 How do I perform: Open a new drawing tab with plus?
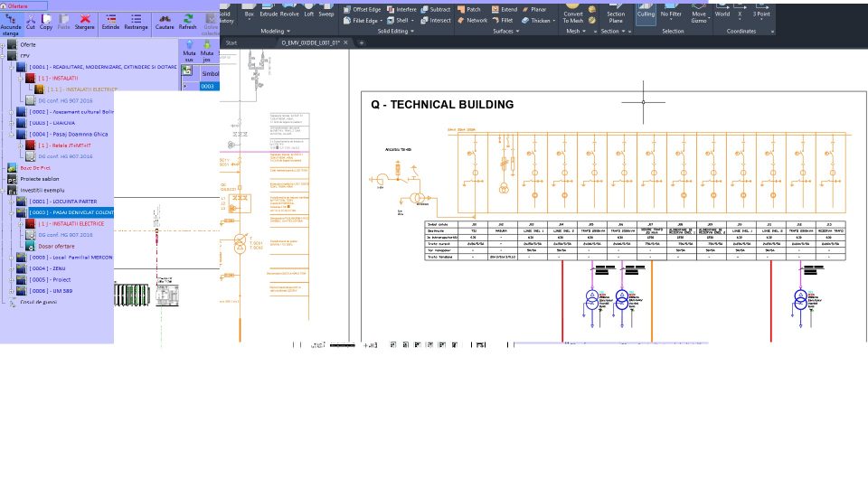362,42
